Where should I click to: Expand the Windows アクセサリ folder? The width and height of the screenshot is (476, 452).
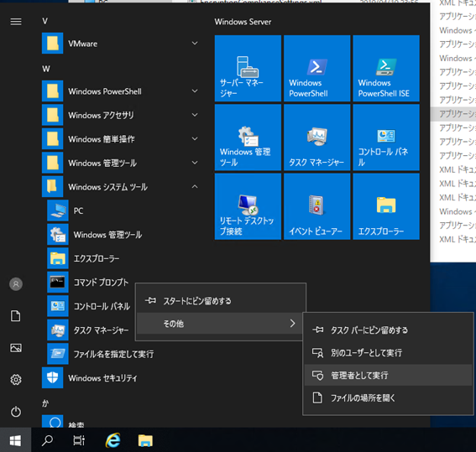(122, 115)
